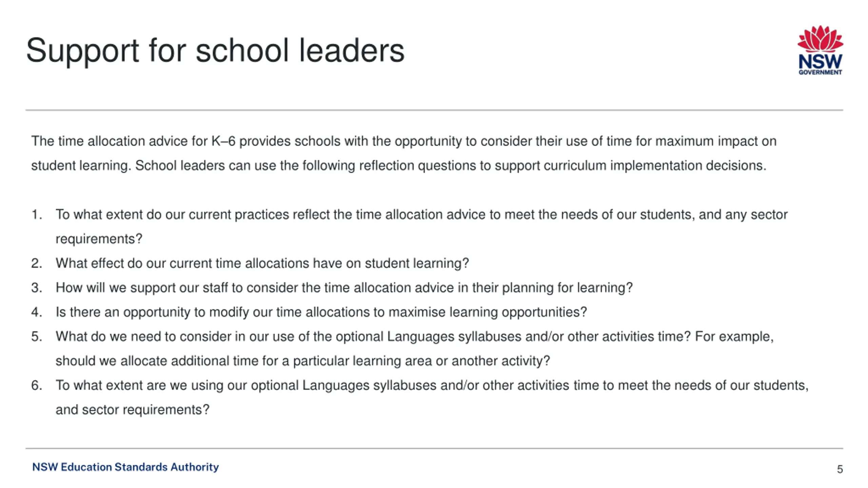868x488 pixels.
Task: Click the NSW Government waratah logo
Action: pos(820,49)
